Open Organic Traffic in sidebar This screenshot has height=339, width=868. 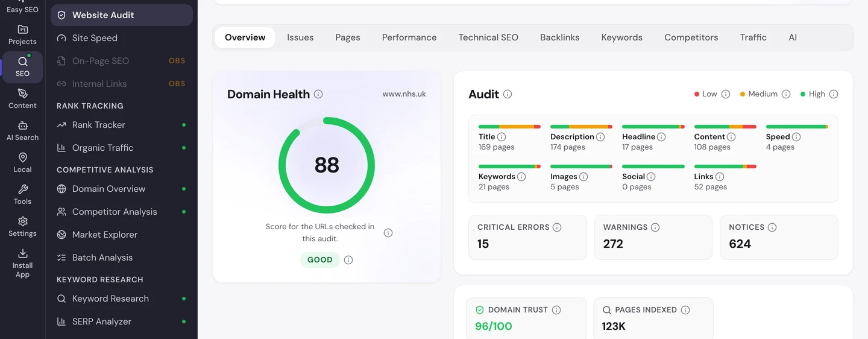122,148
